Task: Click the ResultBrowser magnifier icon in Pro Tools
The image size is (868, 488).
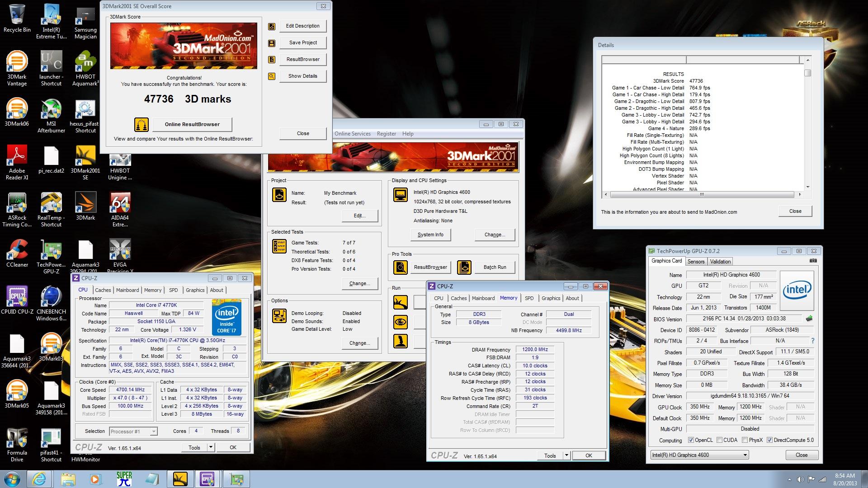Action: point(401,267)
